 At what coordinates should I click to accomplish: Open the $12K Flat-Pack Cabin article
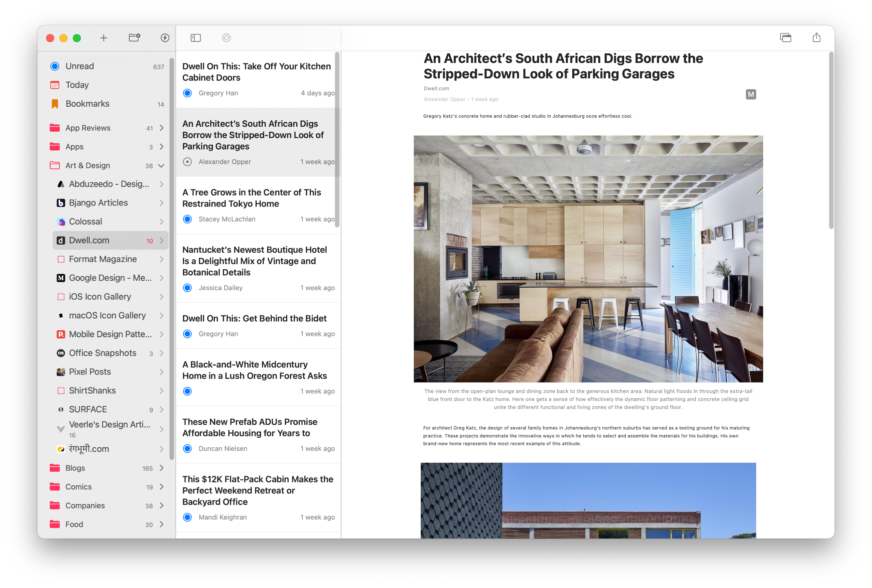click(x=258, y=497)
